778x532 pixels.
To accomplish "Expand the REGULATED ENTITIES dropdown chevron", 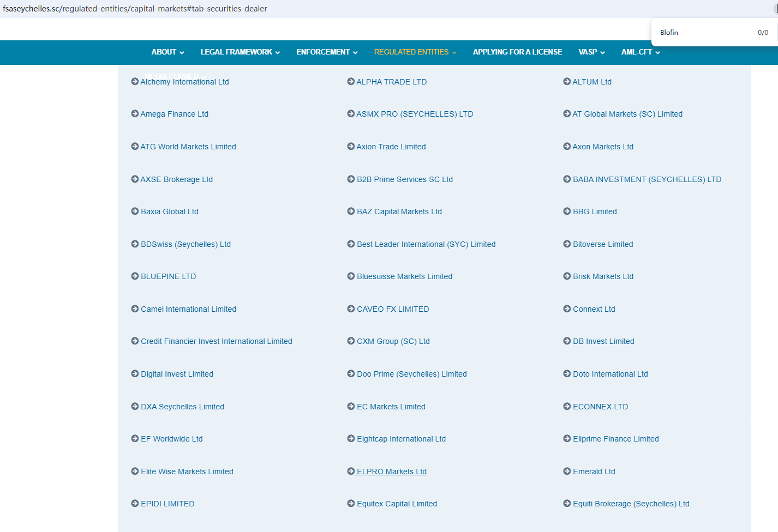I will tap(454, 52).
